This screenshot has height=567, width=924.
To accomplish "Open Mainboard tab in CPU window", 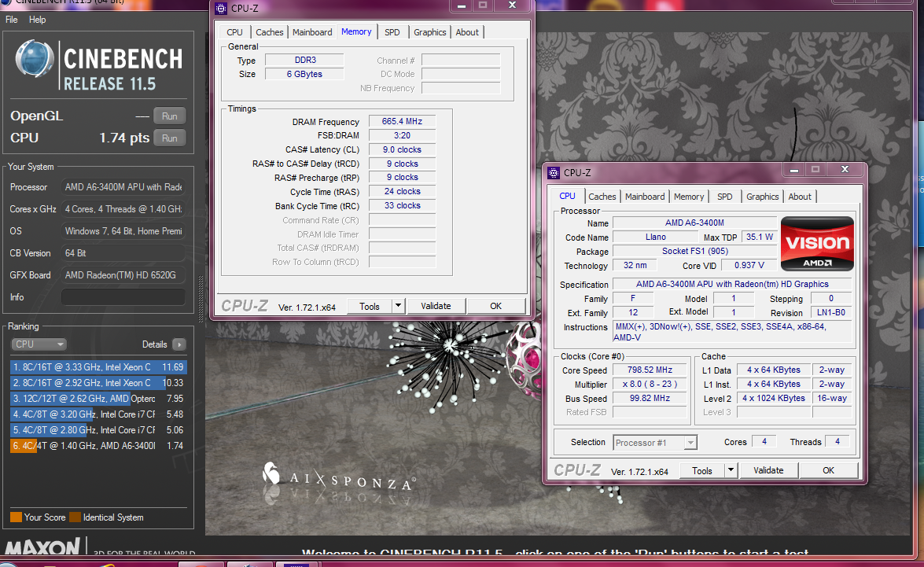I will pyautogui.click(x=645, y=197).
